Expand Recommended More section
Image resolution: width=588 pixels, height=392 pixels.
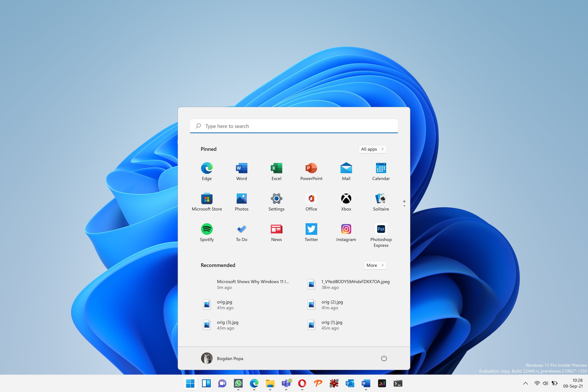375,265
